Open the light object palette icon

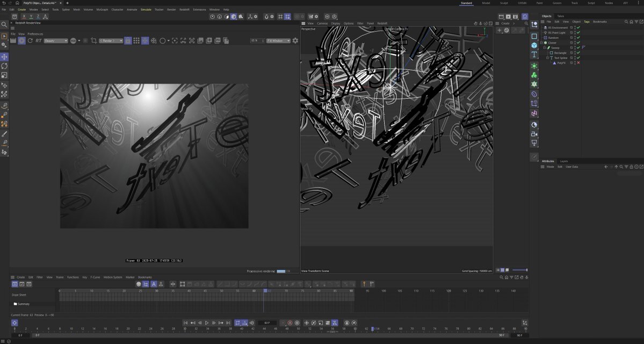(534, 143)
